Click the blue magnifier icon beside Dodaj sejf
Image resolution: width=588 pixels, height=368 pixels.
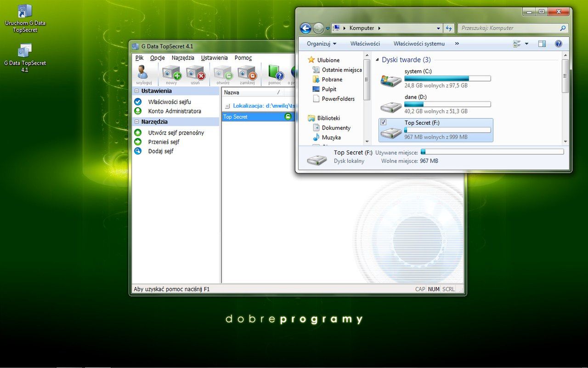click(138, 151)
